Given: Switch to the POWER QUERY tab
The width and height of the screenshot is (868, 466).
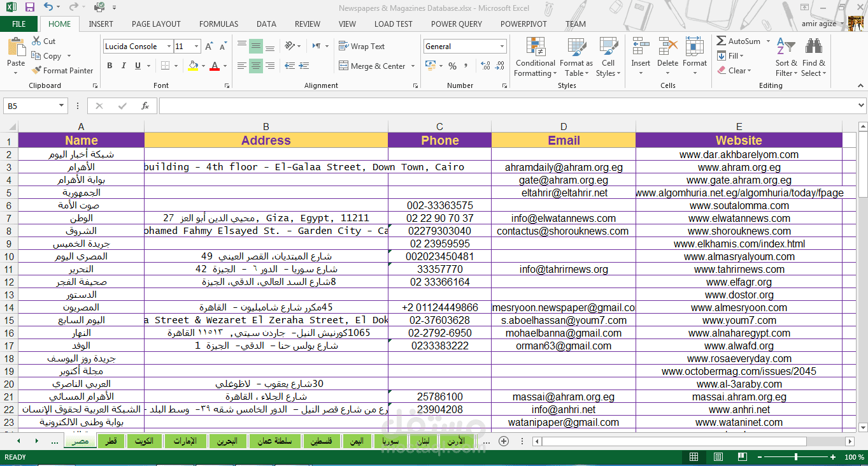Looking at the screenshot, I should click(x=457, y=24).
